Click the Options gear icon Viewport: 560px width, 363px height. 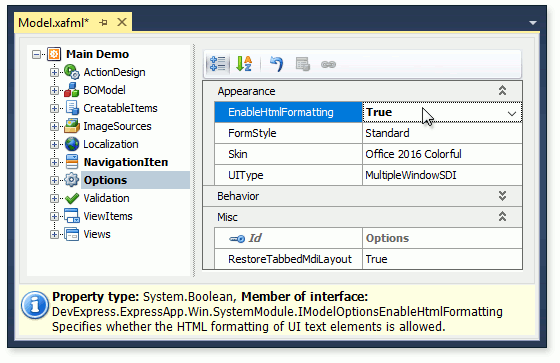coord(72,180)
